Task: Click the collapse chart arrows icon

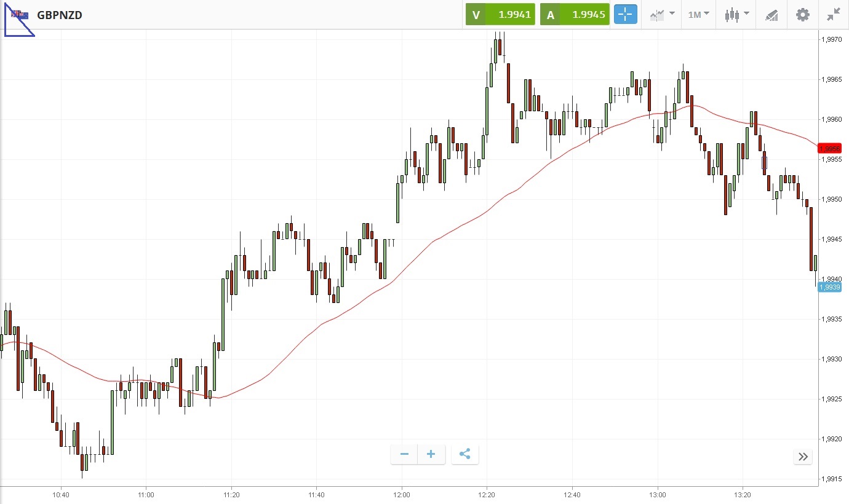Action: point(834,15)
